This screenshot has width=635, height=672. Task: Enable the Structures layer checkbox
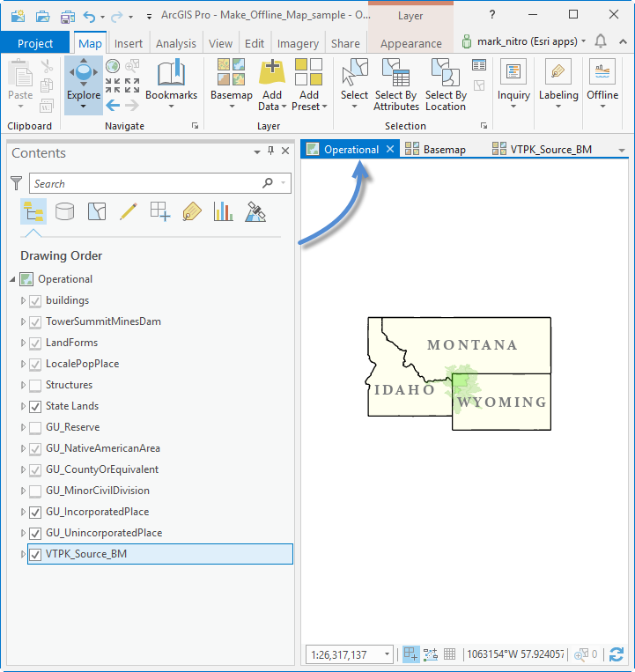click(35, 385)
